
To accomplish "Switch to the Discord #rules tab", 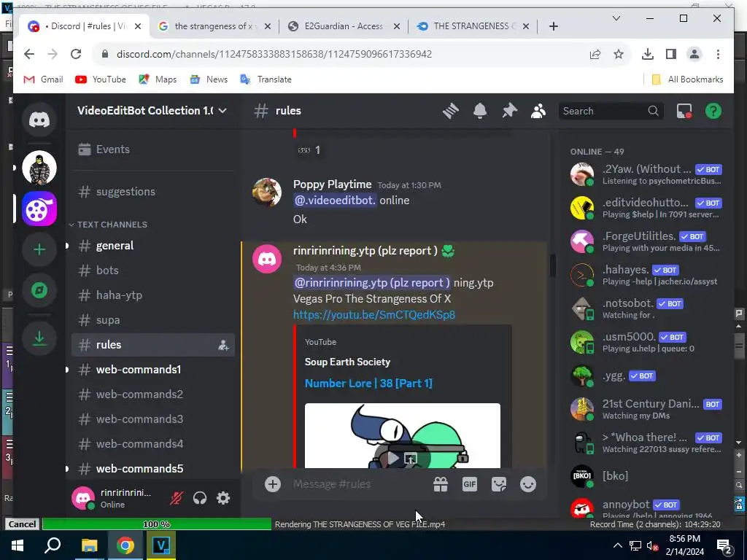I will (83, 26).
